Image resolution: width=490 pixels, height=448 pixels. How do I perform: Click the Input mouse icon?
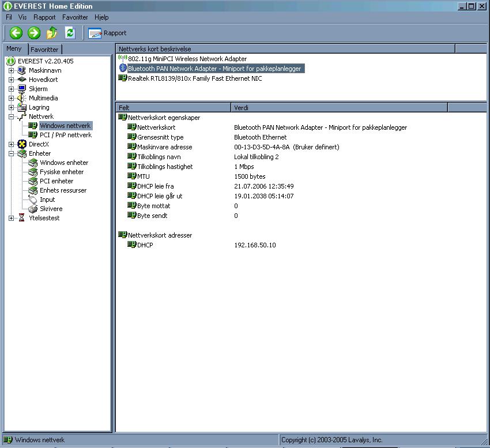pyautogui.click(x=32, y=199)
